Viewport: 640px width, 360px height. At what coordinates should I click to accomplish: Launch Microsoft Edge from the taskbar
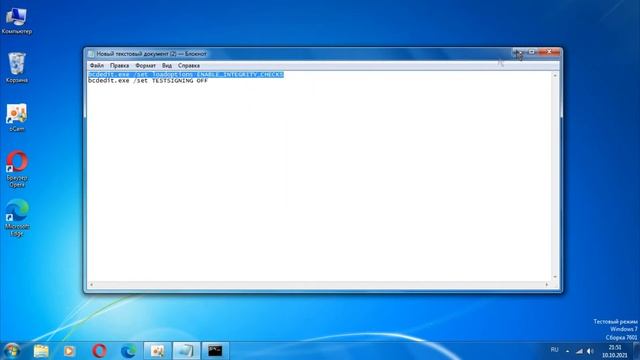(129, 351)
